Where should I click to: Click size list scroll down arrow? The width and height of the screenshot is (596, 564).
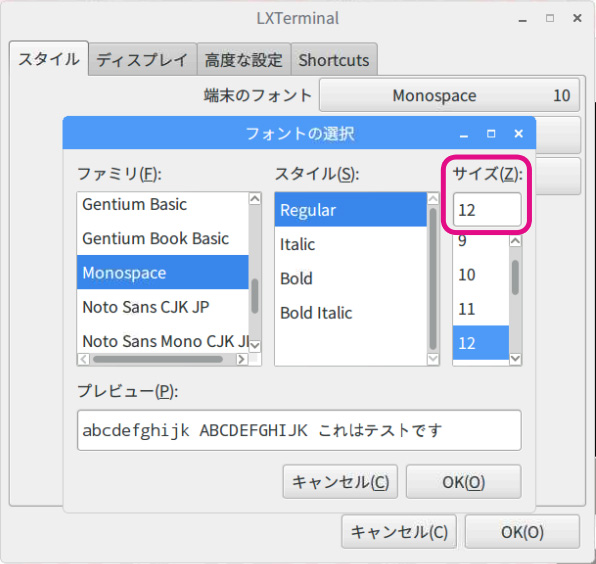(x=515, y=358)
